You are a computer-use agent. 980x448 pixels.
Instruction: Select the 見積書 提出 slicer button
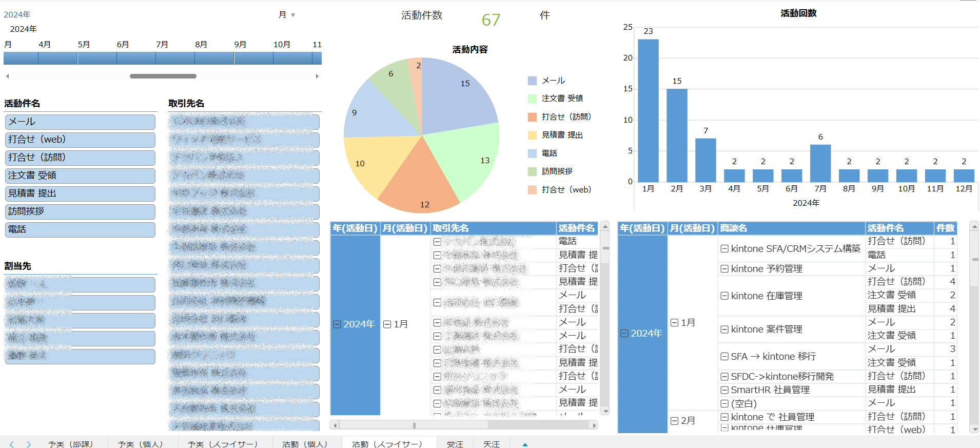(x=80, y=193)
